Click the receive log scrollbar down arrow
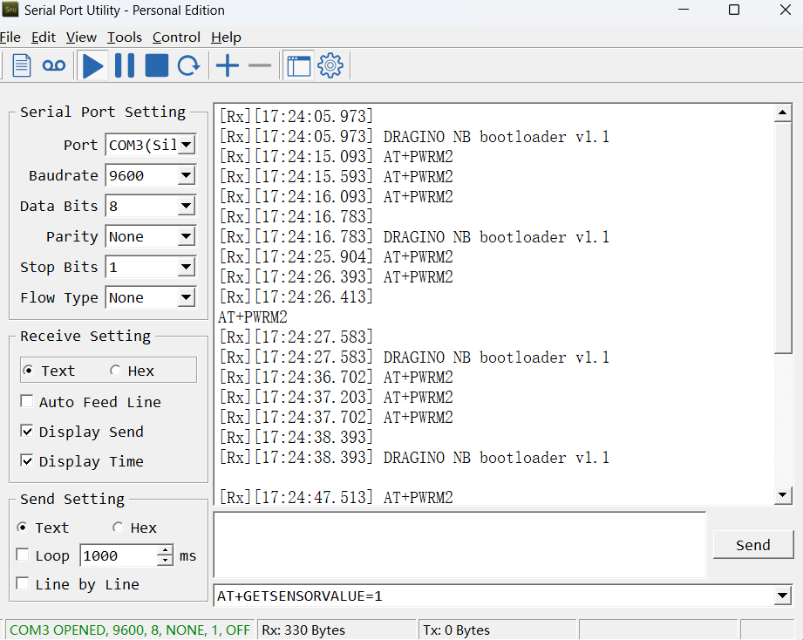803x640 pixels. [783, 495]
